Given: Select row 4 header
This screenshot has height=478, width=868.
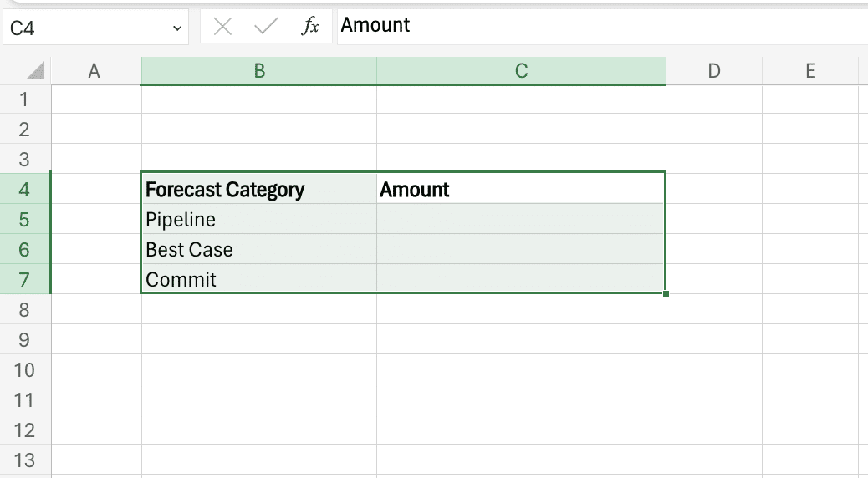Looking at the screenshot, I should tap(23, 190).
